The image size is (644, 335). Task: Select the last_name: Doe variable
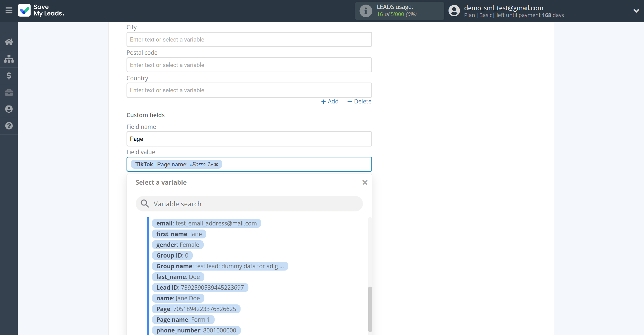click(178, 277)
